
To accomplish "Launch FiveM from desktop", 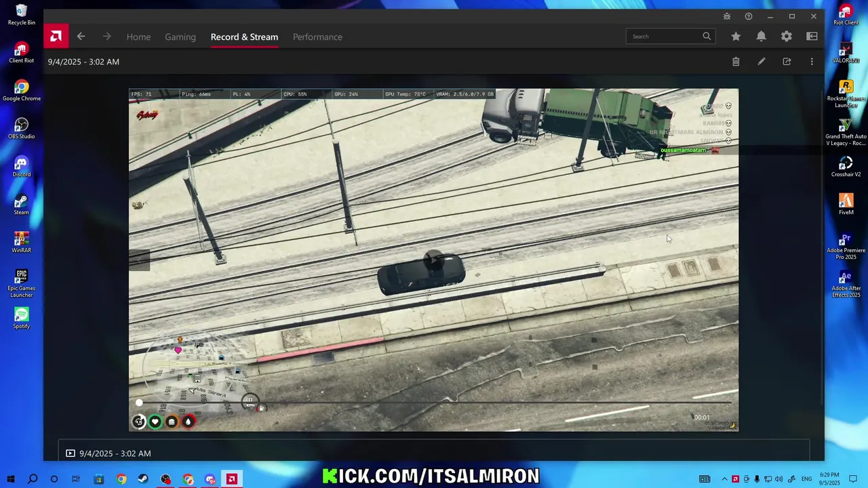I will pyautogui.click(x=846, y=205).
